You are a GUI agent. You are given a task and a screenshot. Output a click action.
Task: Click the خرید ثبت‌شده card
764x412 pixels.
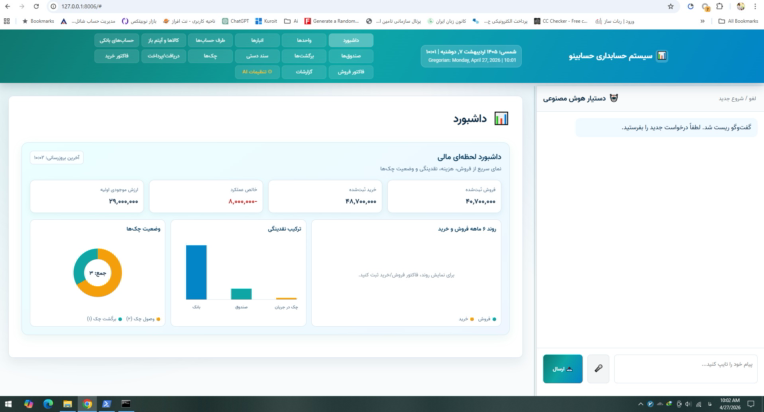pyautogui.click(x=325, y=196)
